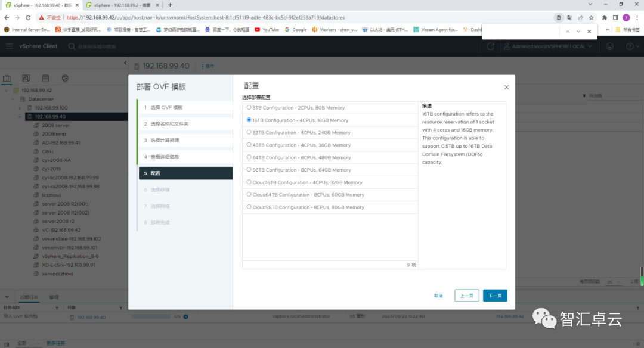The width and height of the screenshot is (644, 348).
Task: Open the vSphere Client hamburger menu
Action: tap(9, 46)
